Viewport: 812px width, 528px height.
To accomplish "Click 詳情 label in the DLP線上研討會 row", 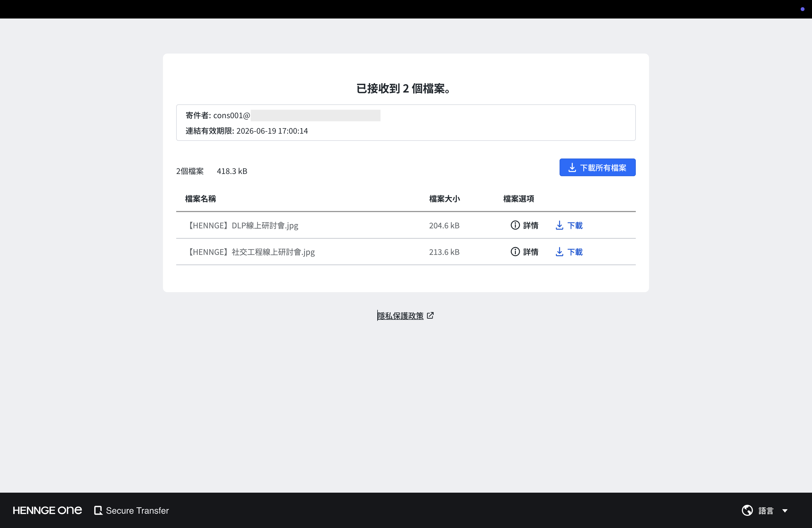I will [x=531, y=225].
